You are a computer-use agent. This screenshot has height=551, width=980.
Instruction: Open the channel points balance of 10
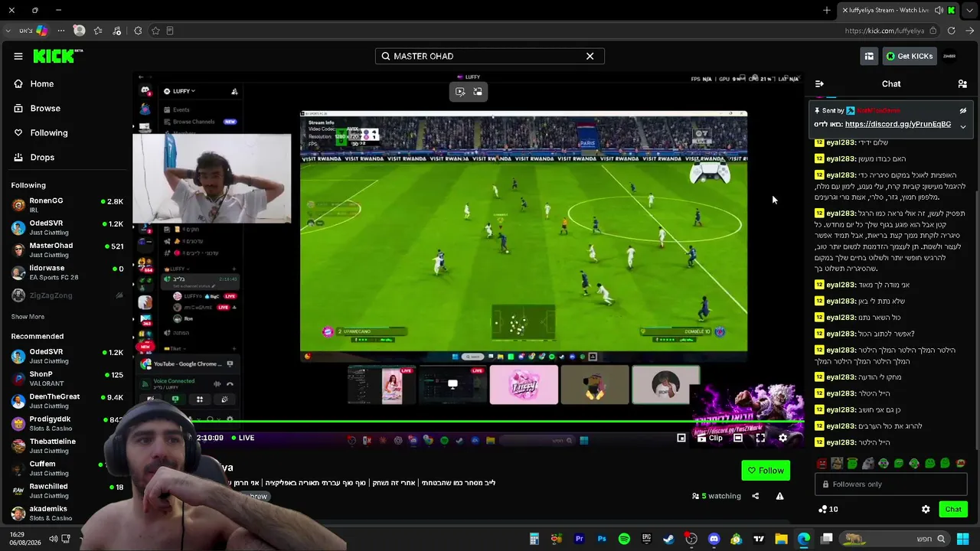(x=828, y=509)
